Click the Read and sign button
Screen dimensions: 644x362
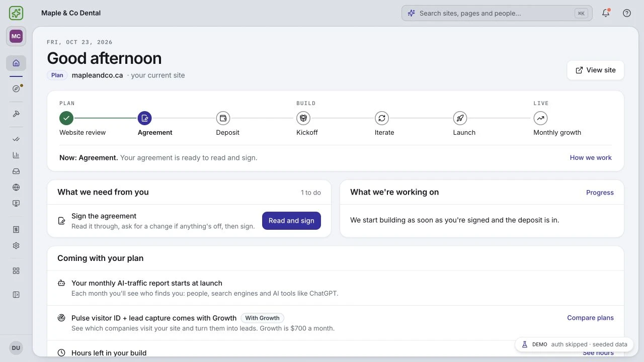[x=291, y=221]
